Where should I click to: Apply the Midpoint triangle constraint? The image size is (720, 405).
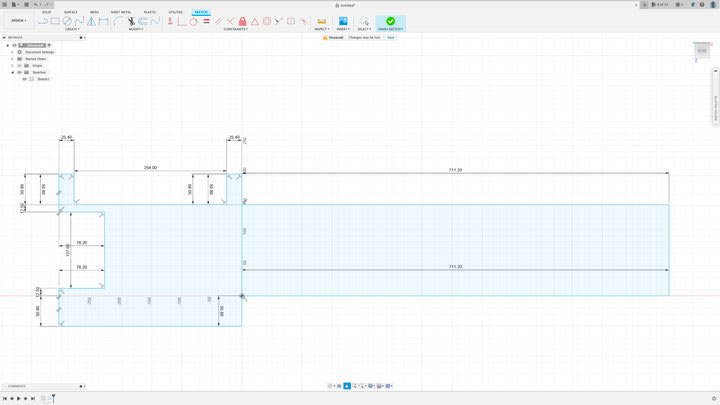254,21
